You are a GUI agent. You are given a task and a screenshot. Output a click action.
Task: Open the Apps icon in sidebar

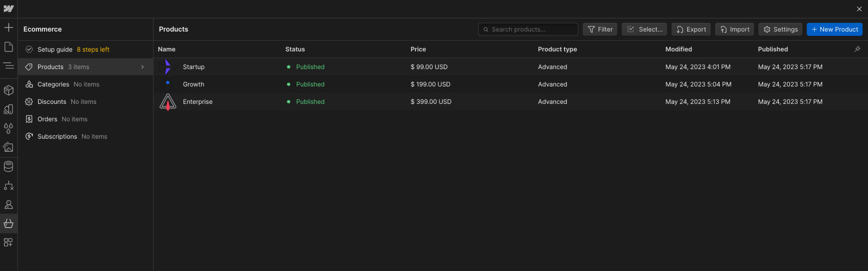(8, 243)
